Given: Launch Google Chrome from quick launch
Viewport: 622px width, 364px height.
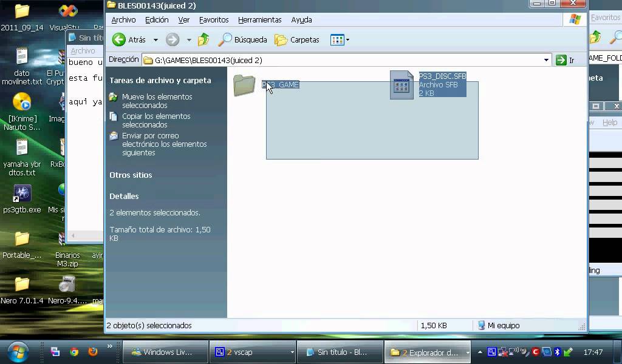Looking at the screenshot, I should (73, 352).
